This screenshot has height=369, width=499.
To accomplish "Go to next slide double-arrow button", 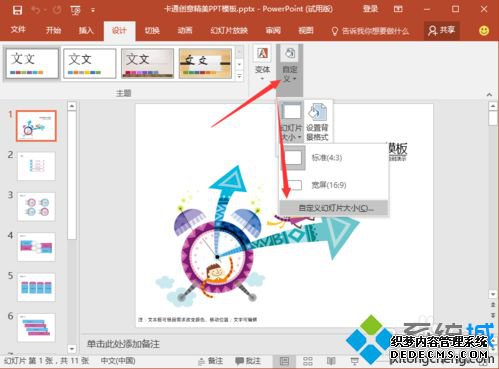I will coord(493,315).
